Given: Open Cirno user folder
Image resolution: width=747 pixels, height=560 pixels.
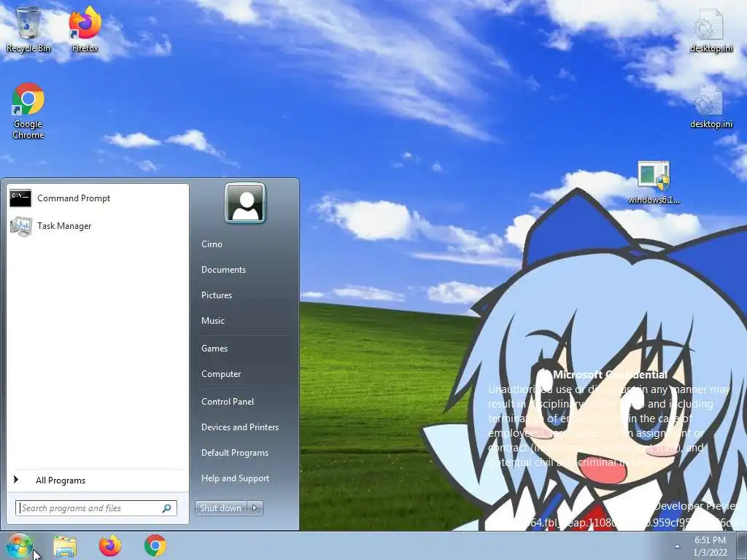Looking at the screenshot, I should [212, 244].
